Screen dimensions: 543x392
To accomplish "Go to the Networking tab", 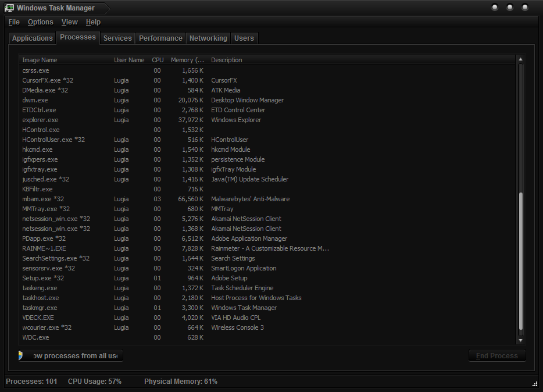I will coord(208,38).
